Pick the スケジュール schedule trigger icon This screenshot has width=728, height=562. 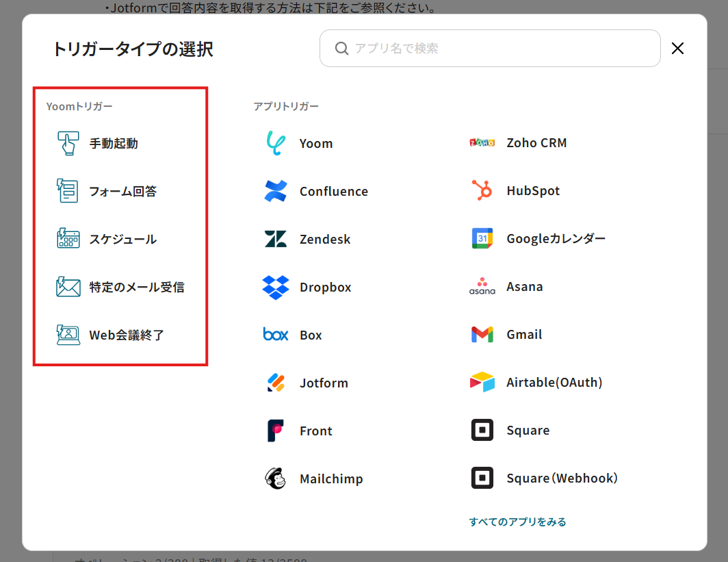tap(68, 240)
